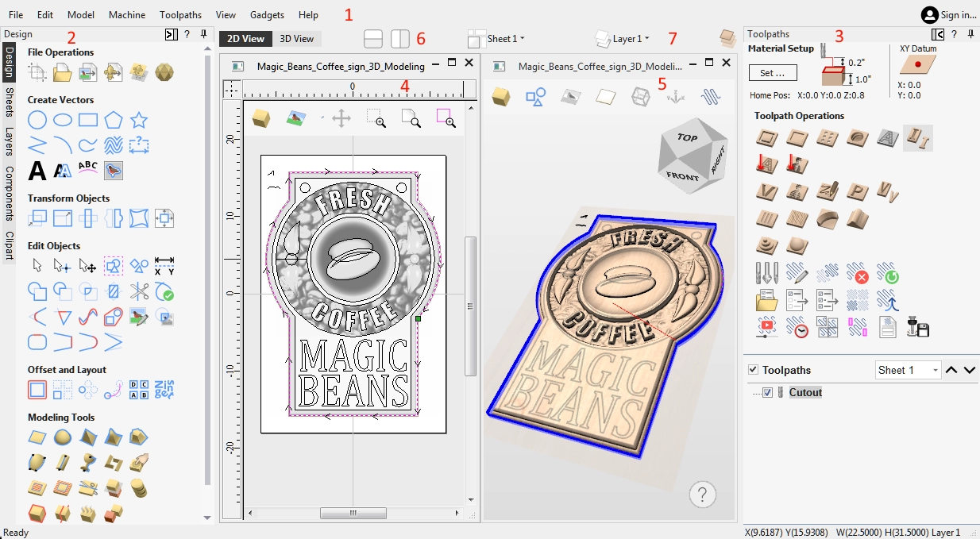Click the Offset Vectors icon
Image resolution: width=980 pixels, height=539 pixels.
pos(37,390)
